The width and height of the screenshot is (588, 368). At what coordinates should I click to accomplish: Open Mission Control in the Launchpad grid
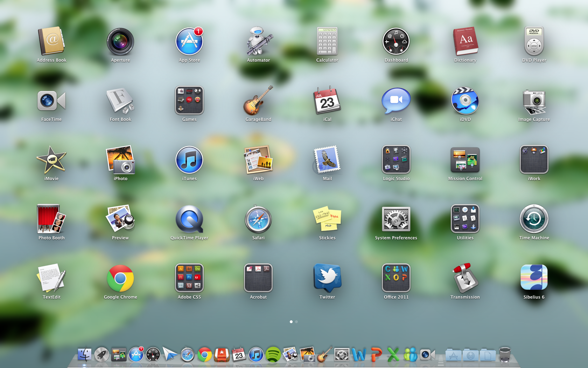pyautogui.click(x=465, y=160)
